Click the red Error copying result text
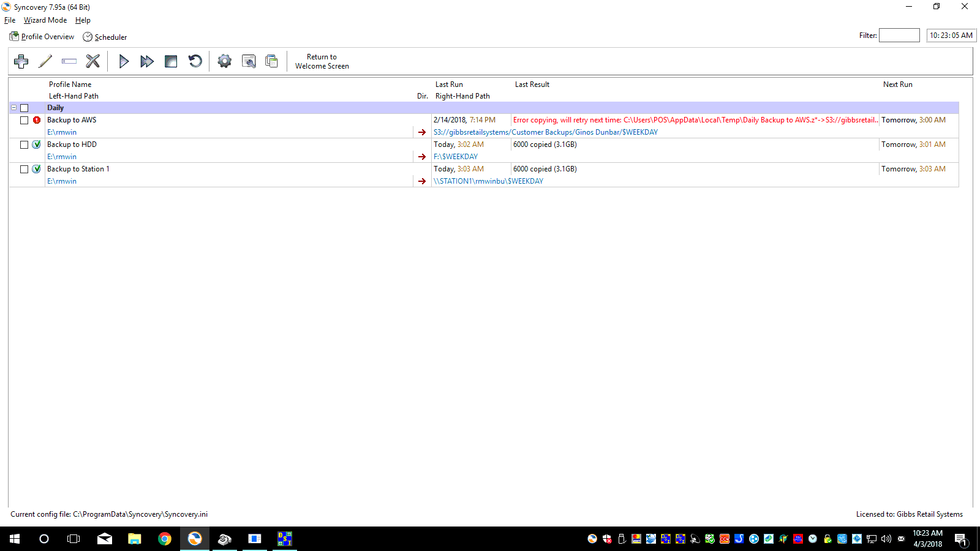This screenshot has height=551, width=980. [x=695, y=120]
